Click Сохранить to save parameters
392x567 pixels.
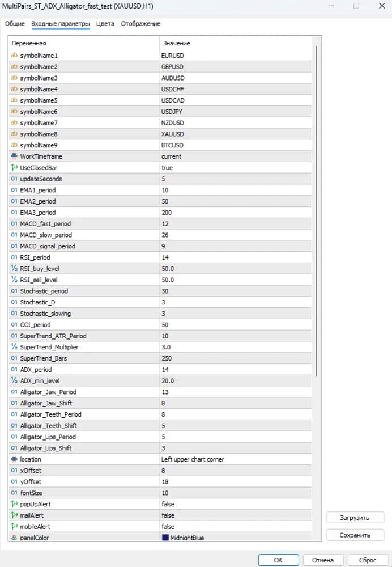(x=355, y=535)
